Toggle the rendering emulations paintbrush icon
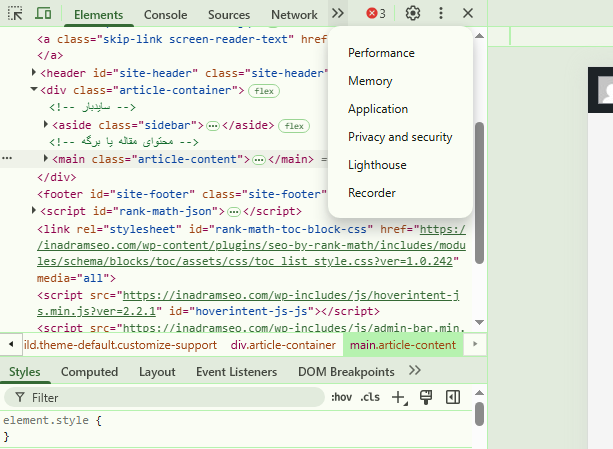 pos(426,397)
